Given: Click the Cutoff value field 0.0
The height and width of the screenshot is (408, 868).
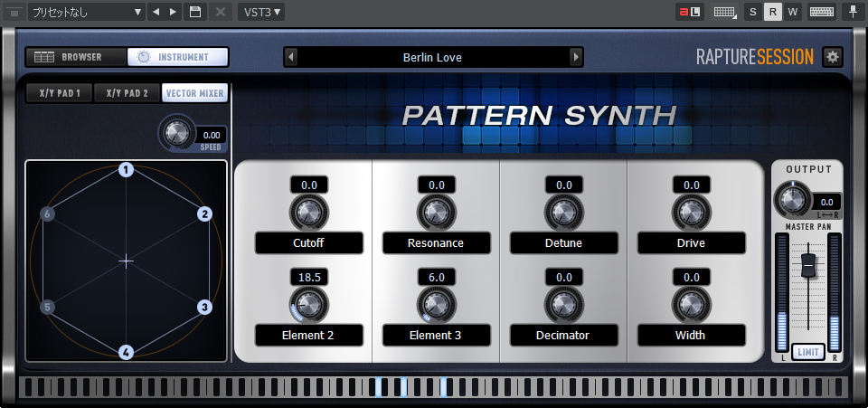Looking at the screenshot, I should pyautogui.click(x=309, y=185).
